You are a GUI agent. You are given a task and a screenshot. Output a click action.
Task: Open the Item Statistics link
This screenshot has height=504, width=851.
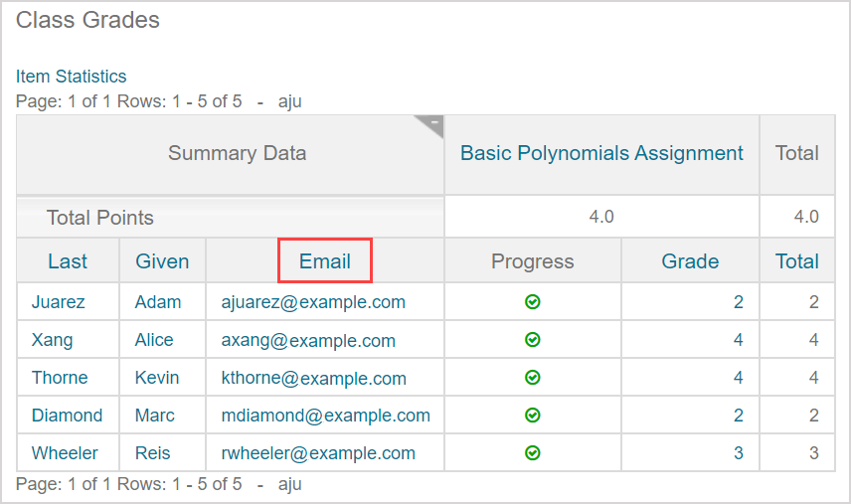(71, 77)
